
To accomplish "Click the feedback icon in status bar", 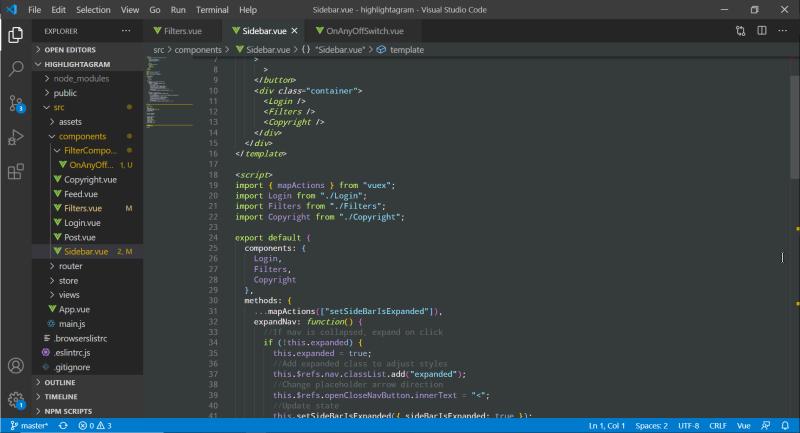I will pyautogui.click(x=766, y=425).
